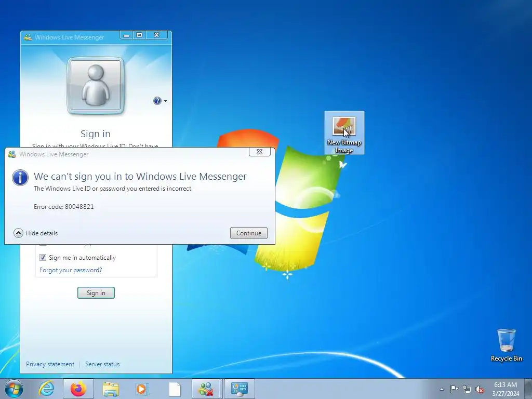Open Firefox from the taskbar
Image resolution: width=532 pixels, height=399 pixels.
click(x=78, y=389)
